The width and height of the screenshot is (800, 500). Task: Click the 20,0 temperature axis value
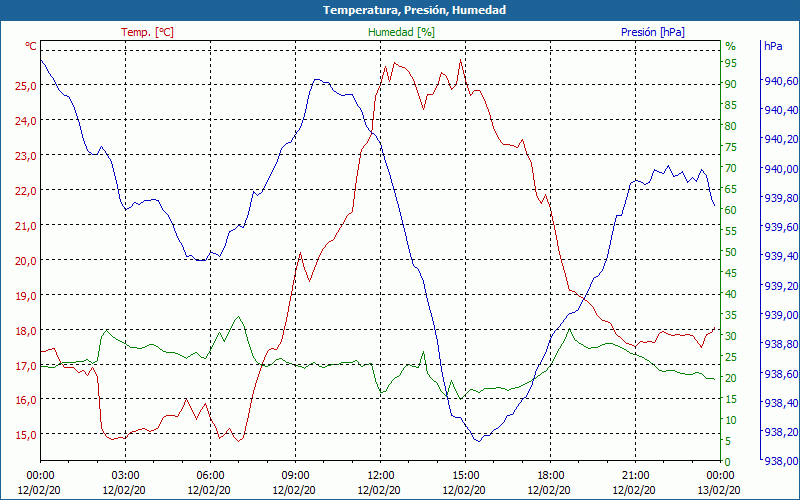tap(26, 261)
